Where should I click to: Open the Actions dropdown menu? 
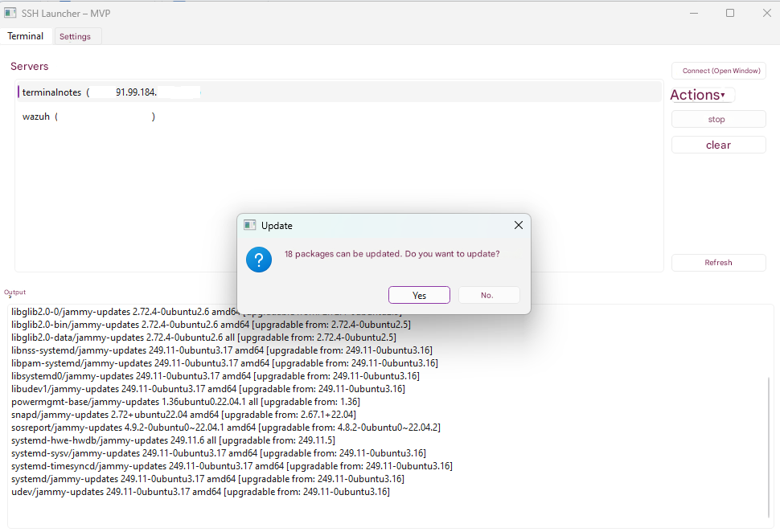[x=701, y=95]
